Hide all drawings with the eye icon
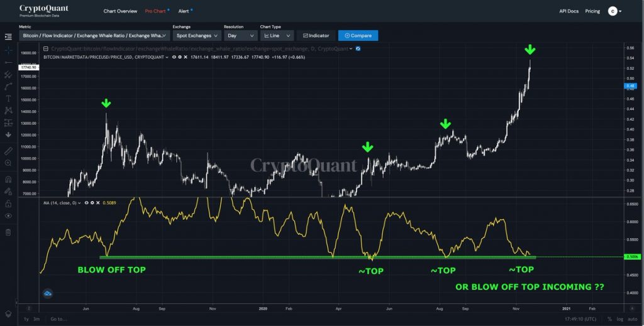 [8, 215]
